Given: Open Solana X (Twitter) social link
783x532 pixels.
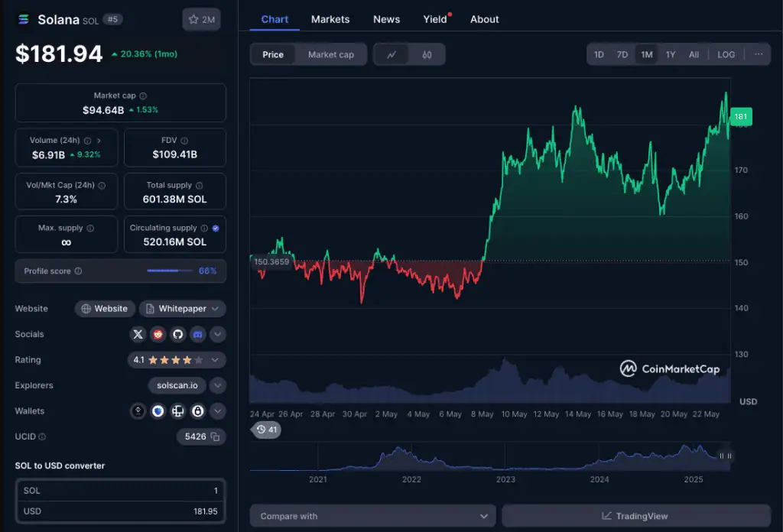Looking at the screenshot, I should click(x=138, y=334).
